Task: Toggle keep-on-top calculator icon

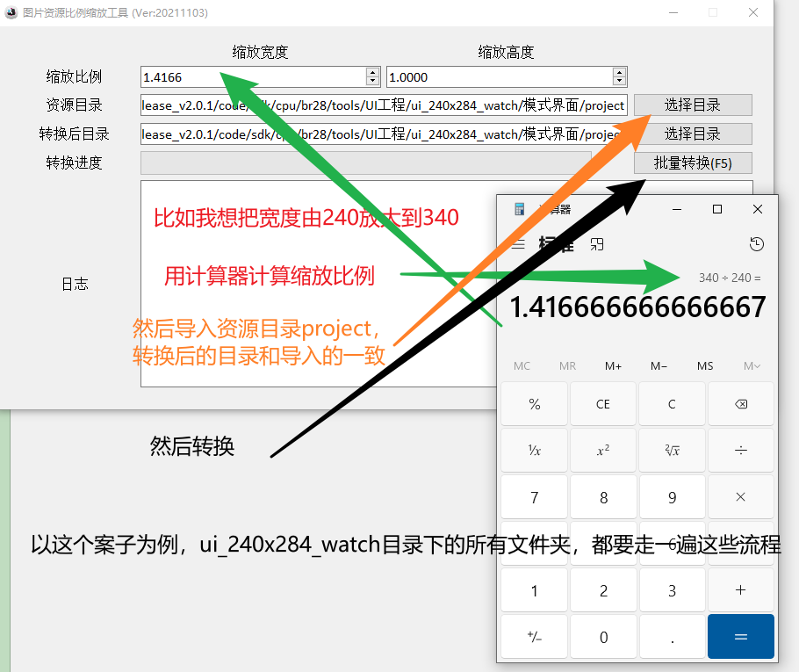Action: coord(597,245)
